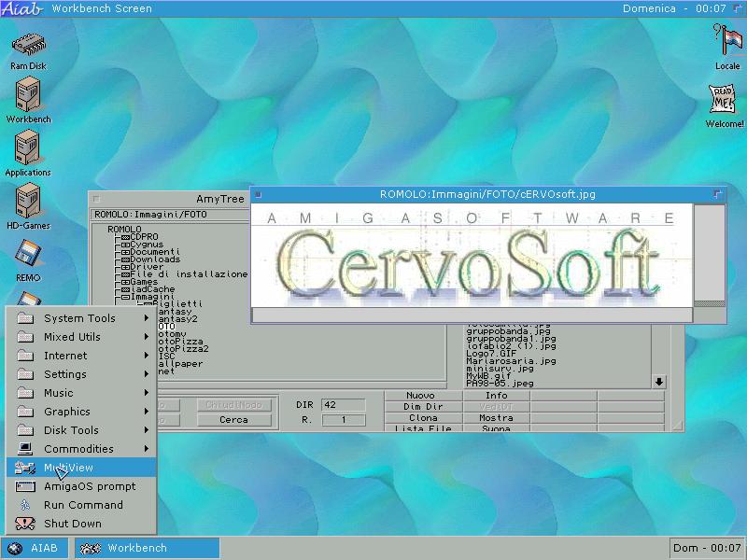The image size is (747, 560).
Task: Click the screen depth gadget in the top bar
Action: pos(738,8)
